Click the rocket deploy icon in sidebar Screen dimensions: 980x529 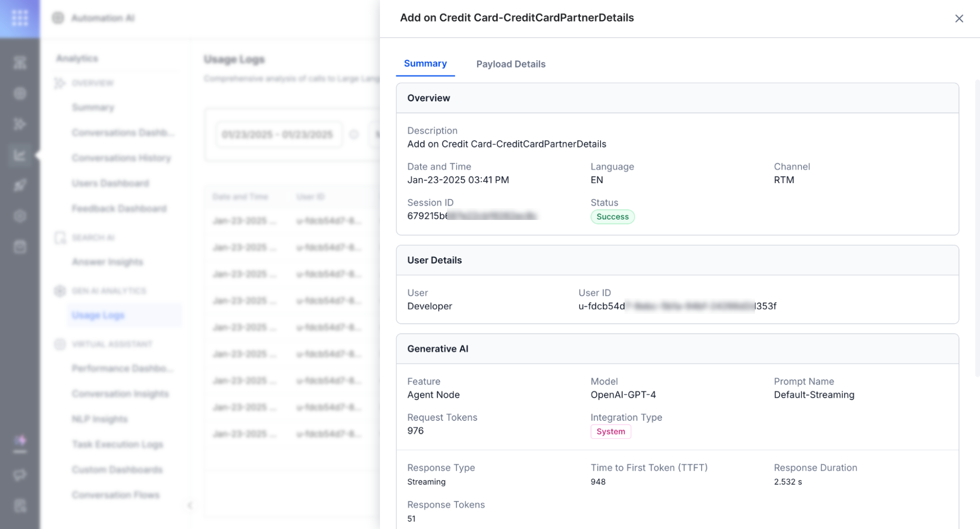click(x=20, y=186)
